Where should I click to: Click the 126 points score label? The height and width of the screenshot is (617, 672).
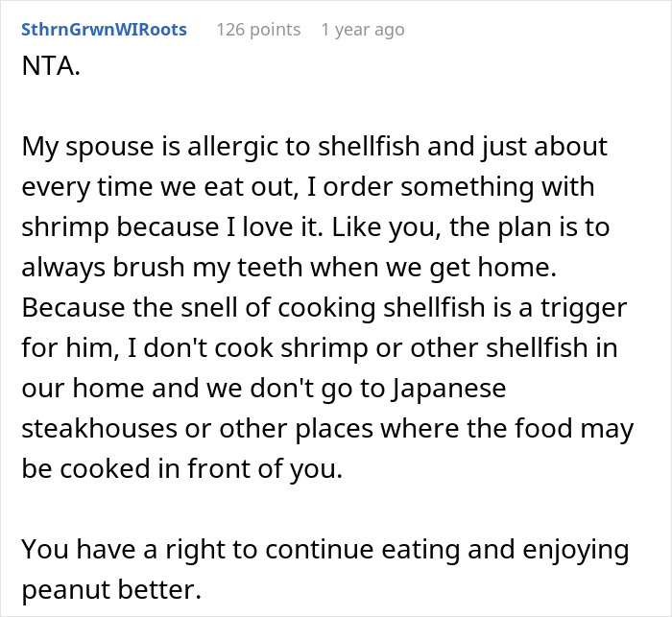tap(258, 30)
